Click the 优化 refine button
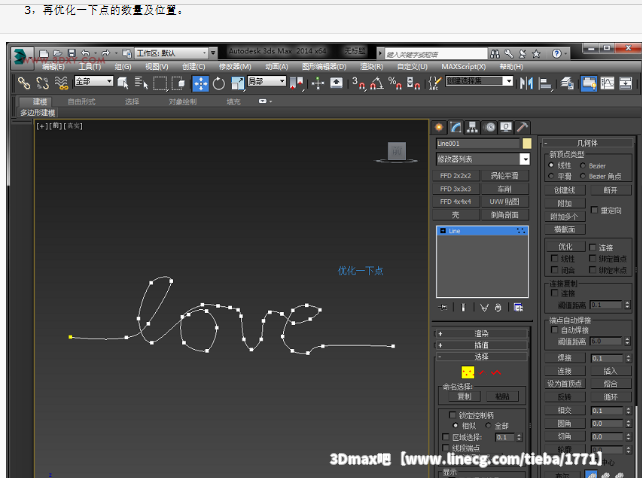The image size is (642, 478). (x=565, y=247)
